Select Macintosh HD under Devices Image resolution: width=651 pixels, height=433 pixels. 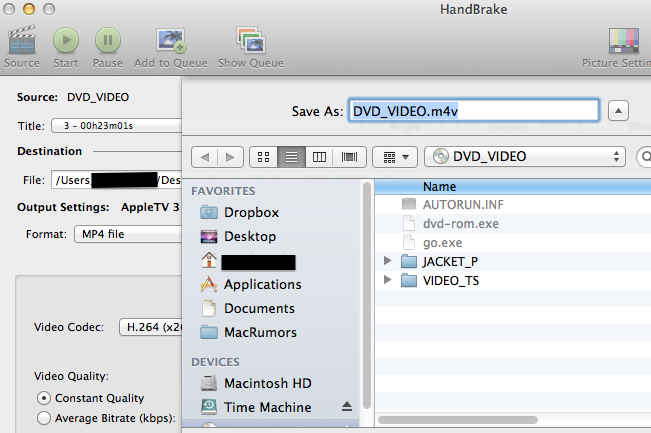click(x=256, y=383)
